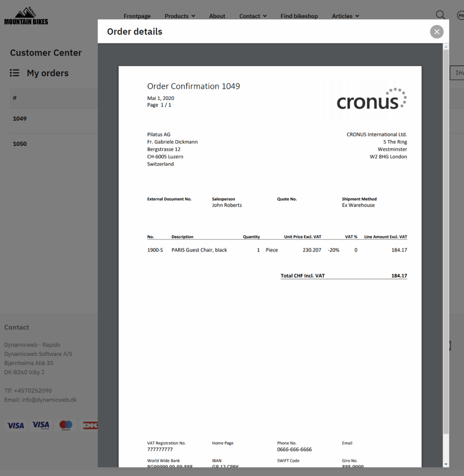Select order 1049 in orders list
Image resolution: width=464 pixels, height=476 pixels.
click(20, 119)
